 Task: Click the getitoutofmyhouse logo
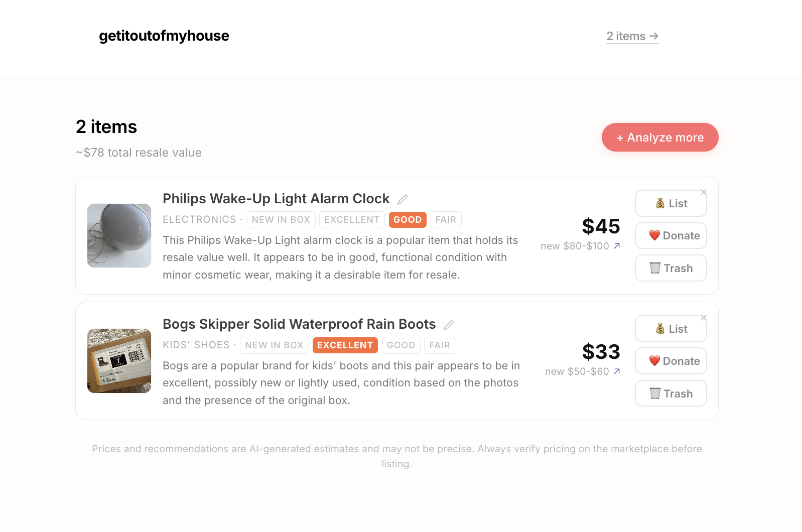[164, 36]
